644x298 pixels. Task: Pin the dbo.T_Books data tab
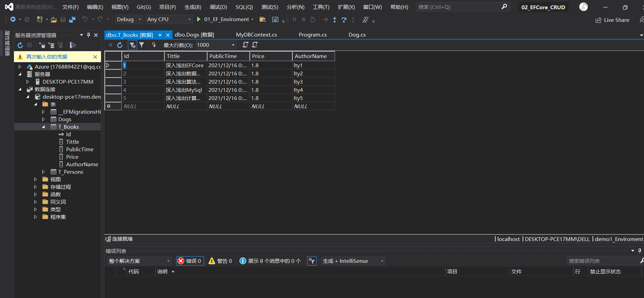(x=160, y=35)
